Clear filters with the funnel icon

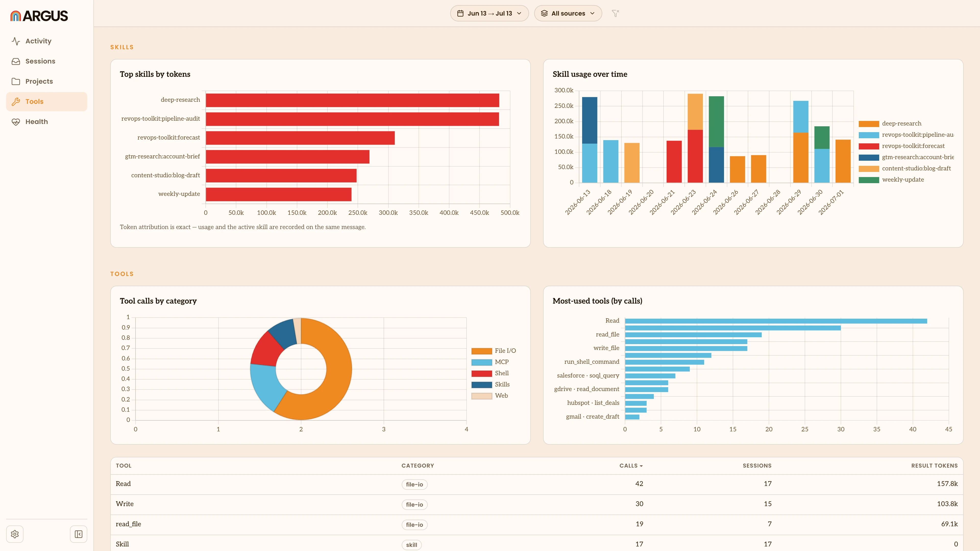[x=615, y=13]
